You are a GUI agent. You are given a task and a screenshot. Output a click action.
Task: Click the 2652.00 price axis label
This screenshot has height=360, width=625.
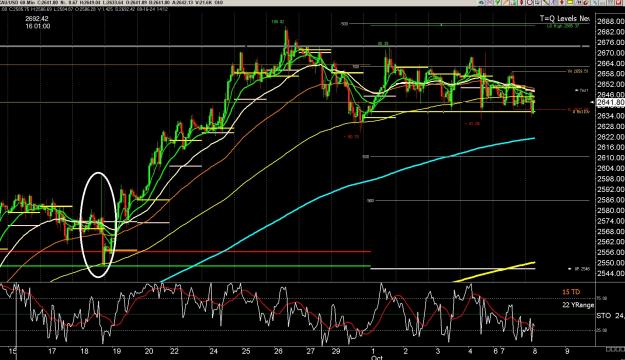tap(611, 85)
